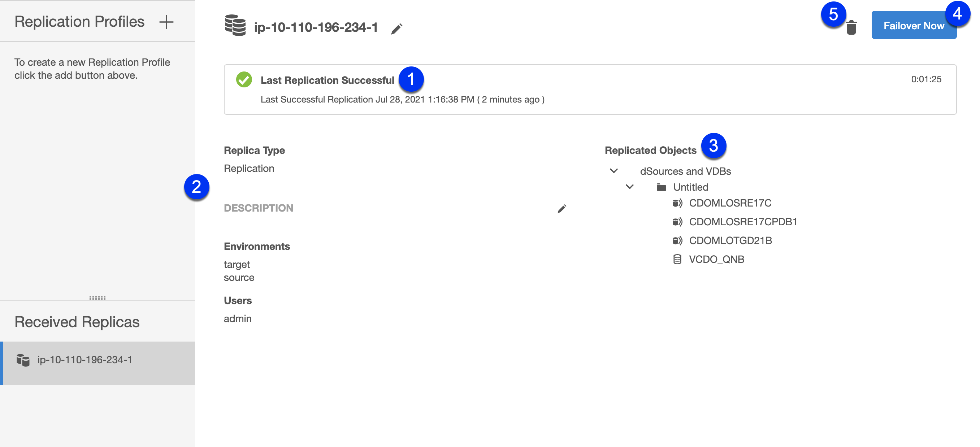Click the Untitled folder icon
This screenshot has width=980, height=447.
click(x=661, y=187)
